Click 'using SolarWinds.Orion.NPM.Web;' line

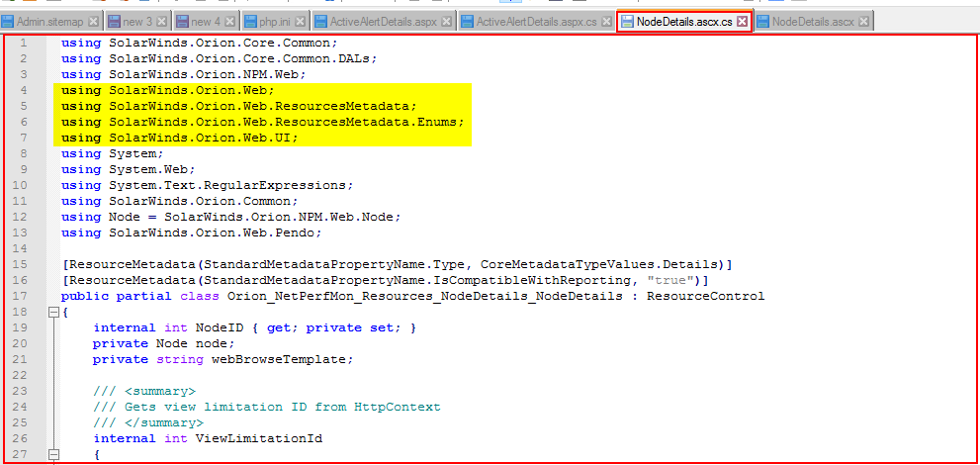pyautogui.click(x=183, y=74)
